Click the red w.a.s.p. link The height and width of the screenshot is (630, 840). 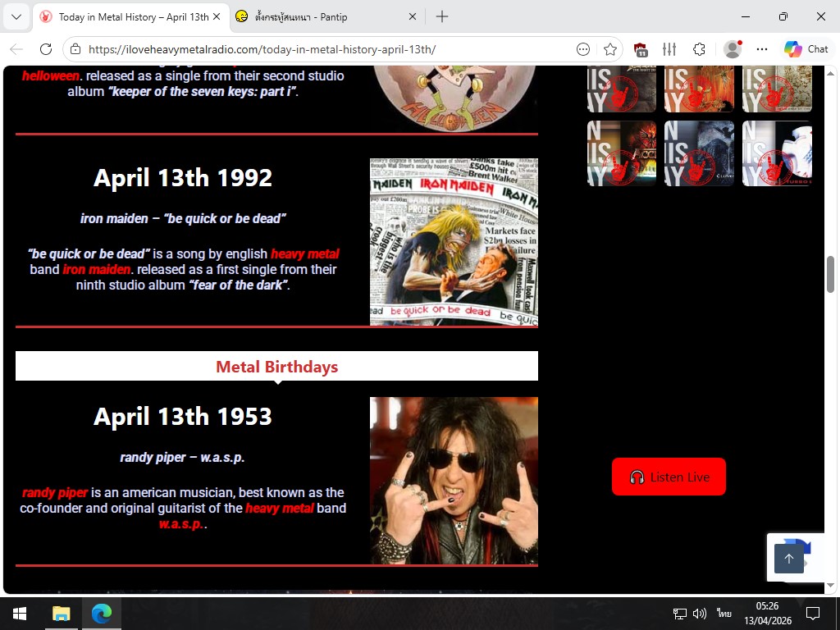(x=181, y=524)
